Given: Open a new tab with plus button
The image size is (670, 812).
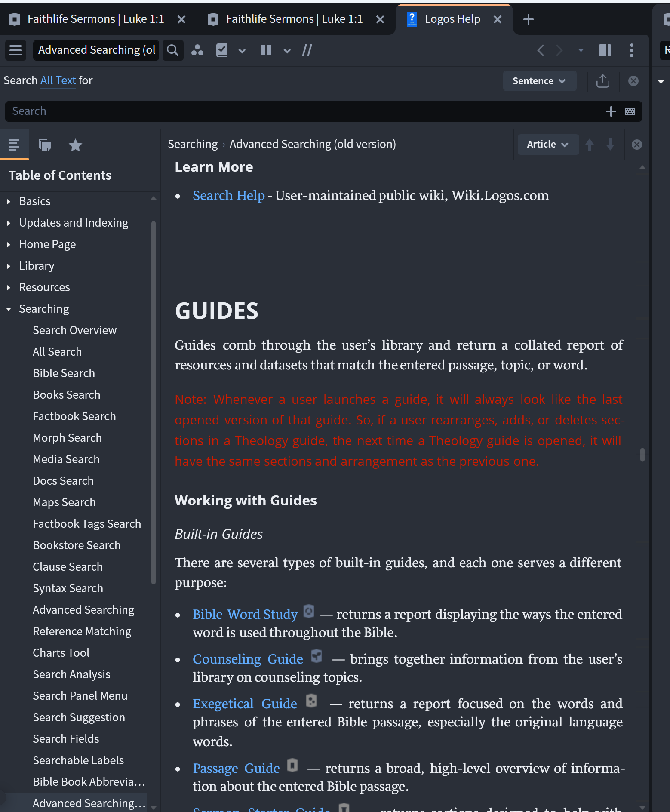Looking at the screenshot, I should pos(529,19).
